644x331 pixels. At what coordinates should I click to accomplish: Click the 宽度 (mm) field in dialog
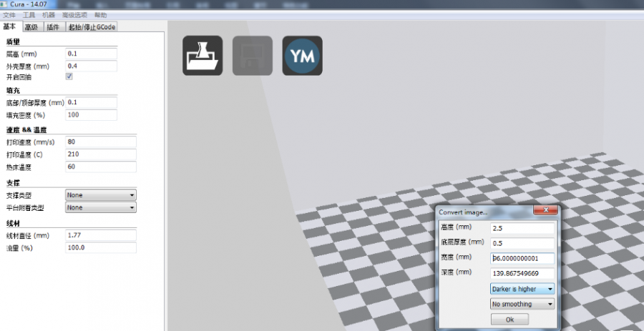click(522, 258)
